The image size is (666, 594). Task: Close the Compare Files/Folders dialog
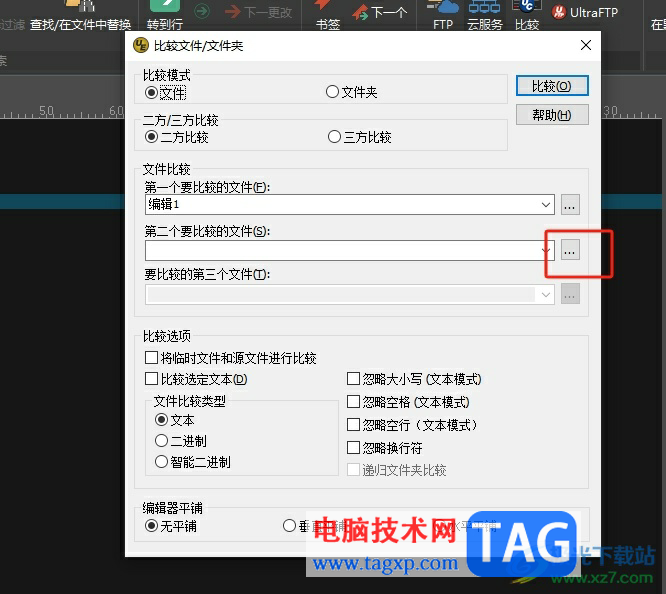pos(586,45)
